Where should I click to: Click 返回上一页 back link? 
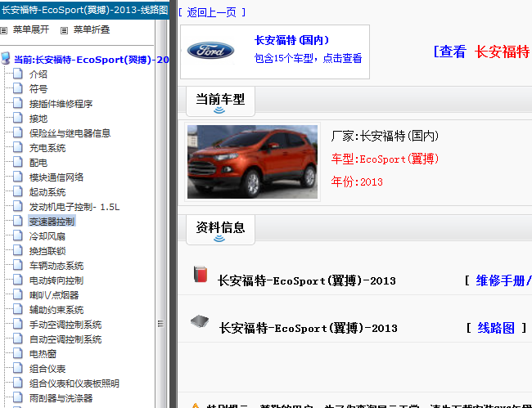pyautogui.click(x=212, y=12)
